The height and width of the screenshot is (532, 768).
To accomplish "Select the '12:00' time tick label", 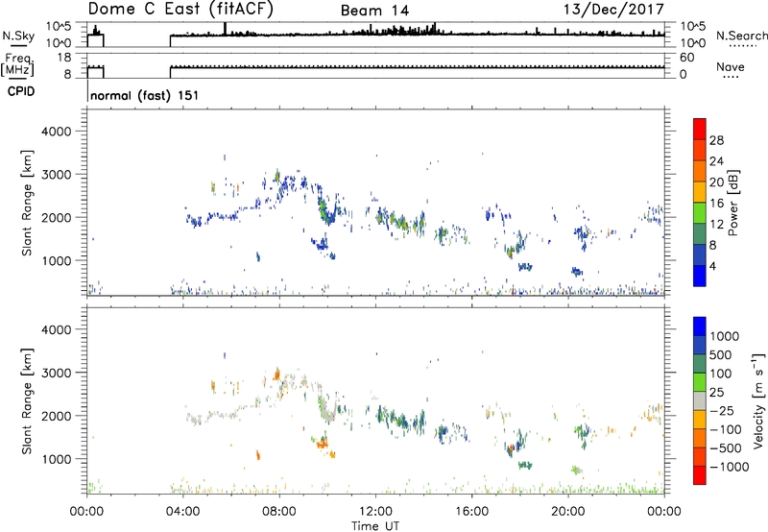I will pos(375,512).
